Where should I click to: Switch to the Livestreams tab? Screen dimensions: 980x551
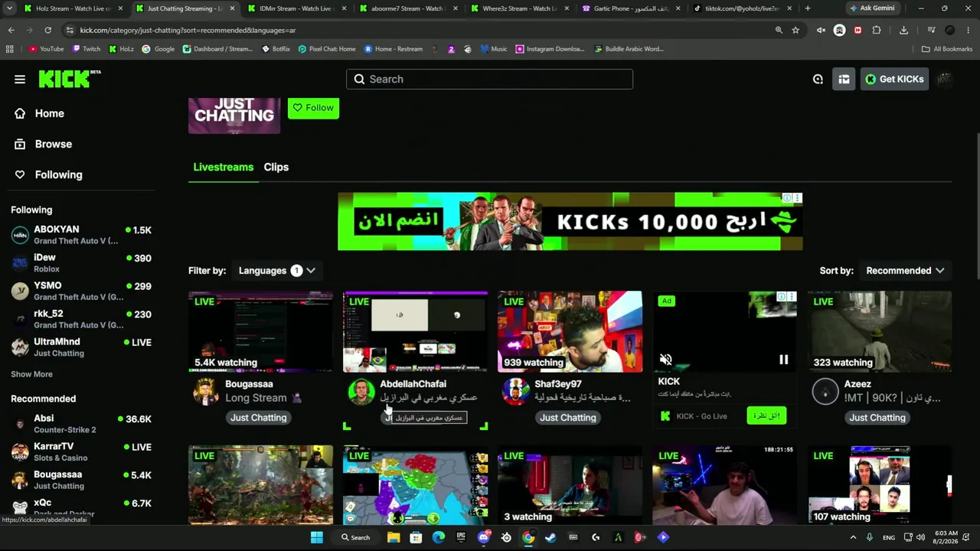point(223,167)
